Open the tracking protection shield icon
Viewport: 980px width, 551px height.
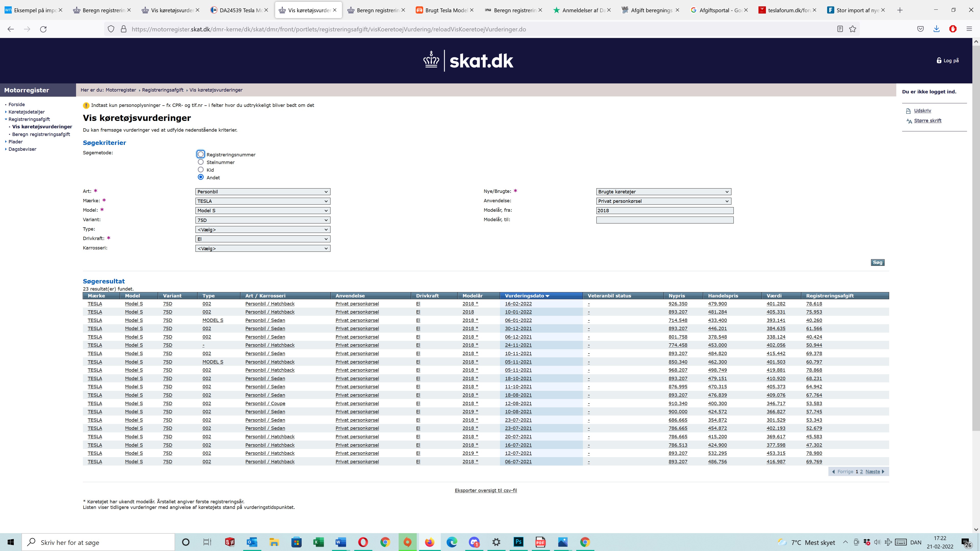click(111, 29)
